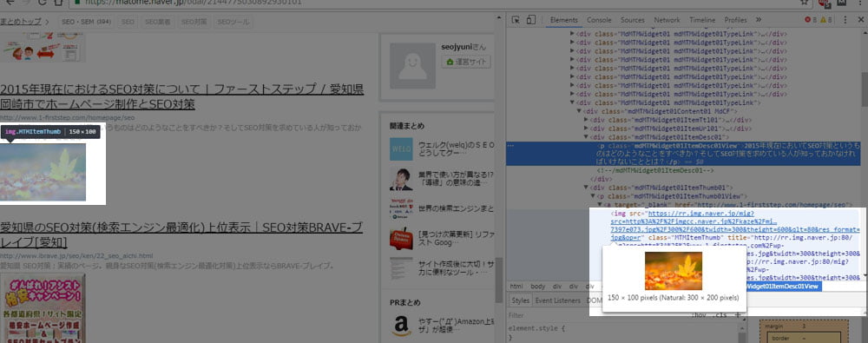Click html in the DOM breadcrumb

[516, 287]
